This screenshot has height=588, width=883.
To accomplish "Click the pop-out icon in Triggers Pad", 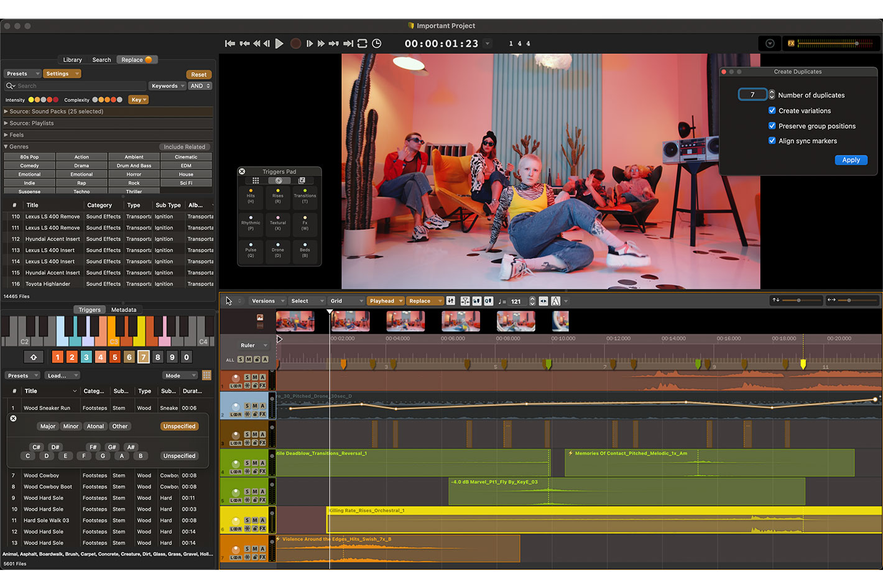I will click(x=302, y=180).
